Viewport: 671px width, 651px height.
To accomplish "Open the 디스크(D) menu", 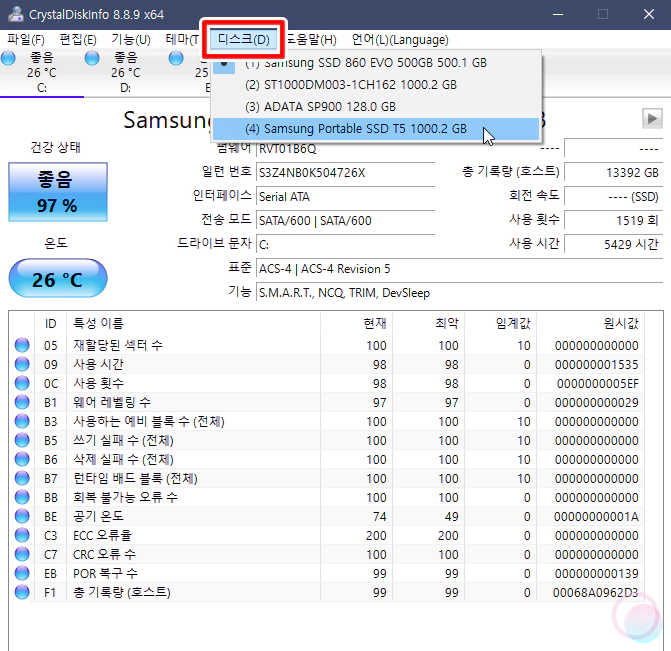I will [243, 40].
